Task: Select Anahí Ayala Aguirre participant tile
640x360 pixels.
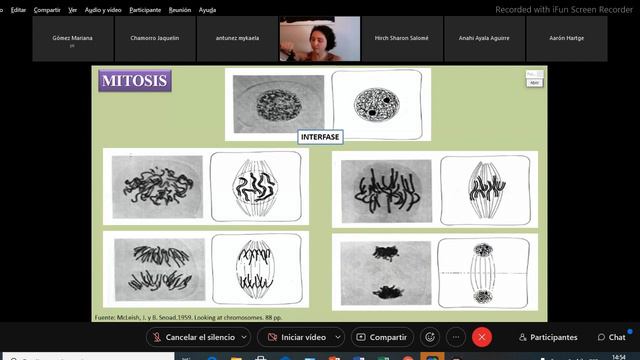Action: (484, 39)
